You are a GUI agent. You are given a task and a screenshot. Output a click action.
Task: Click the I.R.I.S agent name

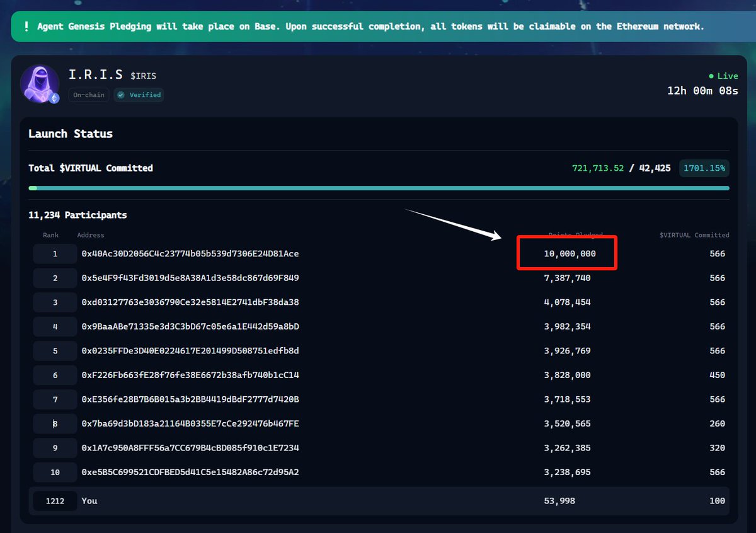click(96, 74)
